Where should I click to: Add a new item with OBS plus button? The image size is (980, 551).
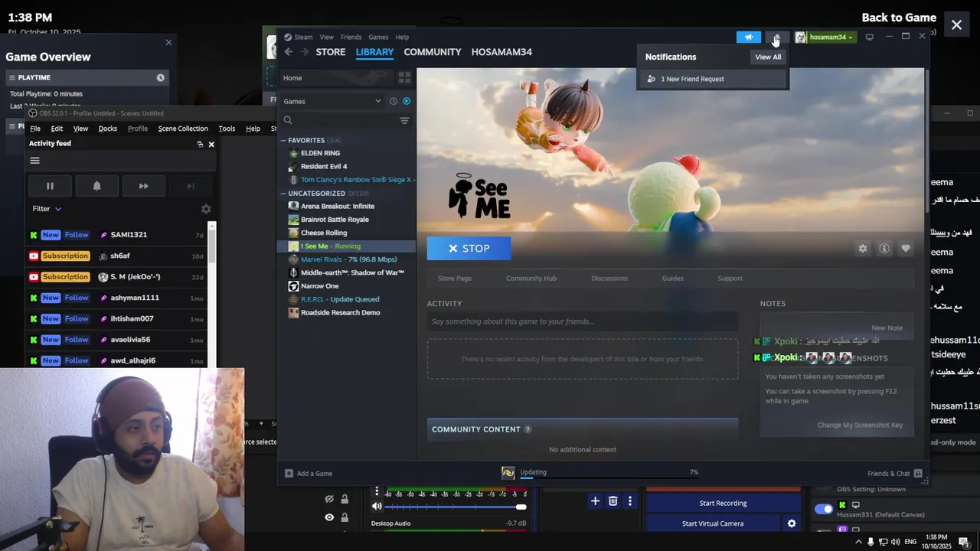point(595,501)
